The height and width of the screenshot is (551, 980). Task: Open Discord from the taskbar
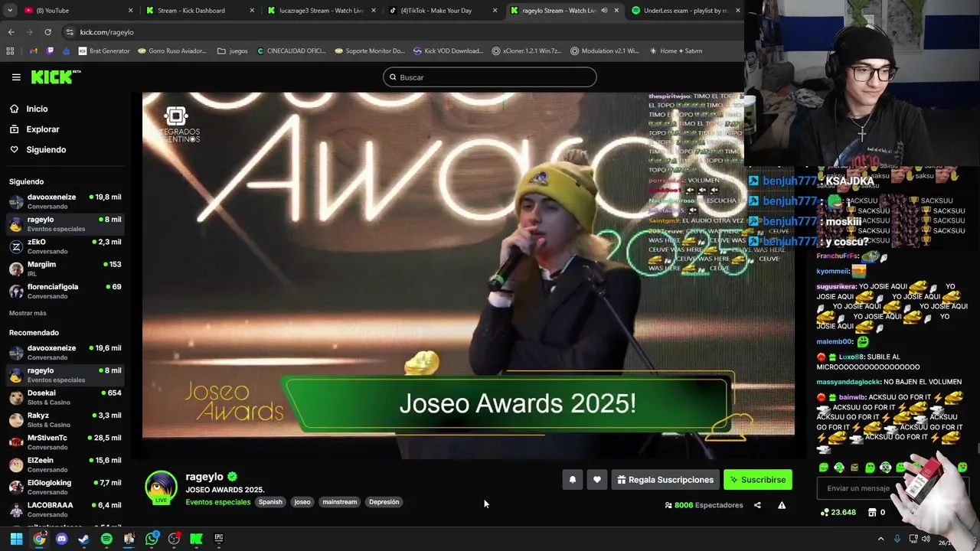[62, 539]
